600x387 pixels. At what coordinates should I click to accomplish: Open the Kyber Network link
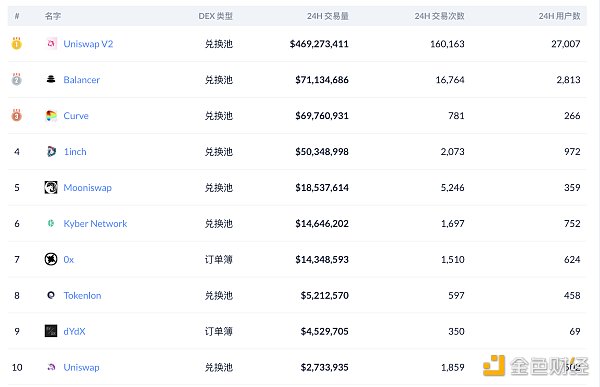(95, 224)
